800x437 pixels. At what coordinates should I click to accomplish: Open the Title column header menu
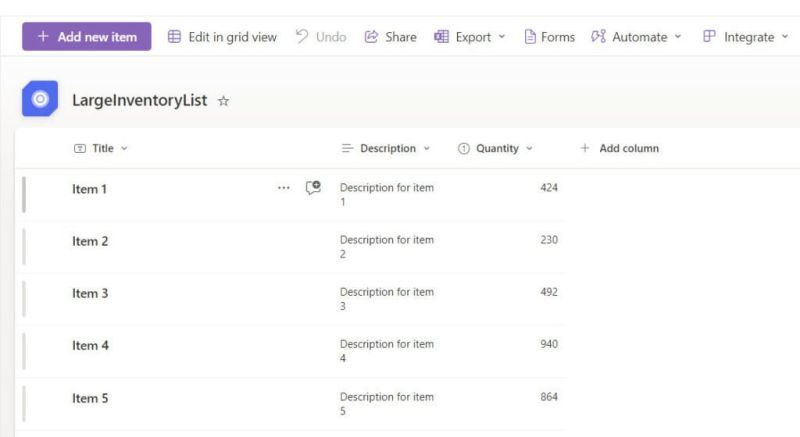[101, 148]
